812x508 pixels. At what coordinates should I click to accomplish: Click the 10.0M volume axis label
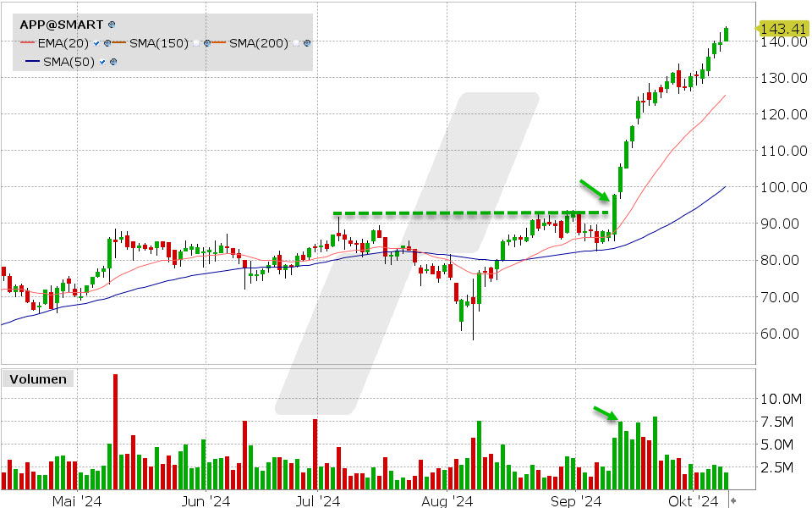(781, 399)
